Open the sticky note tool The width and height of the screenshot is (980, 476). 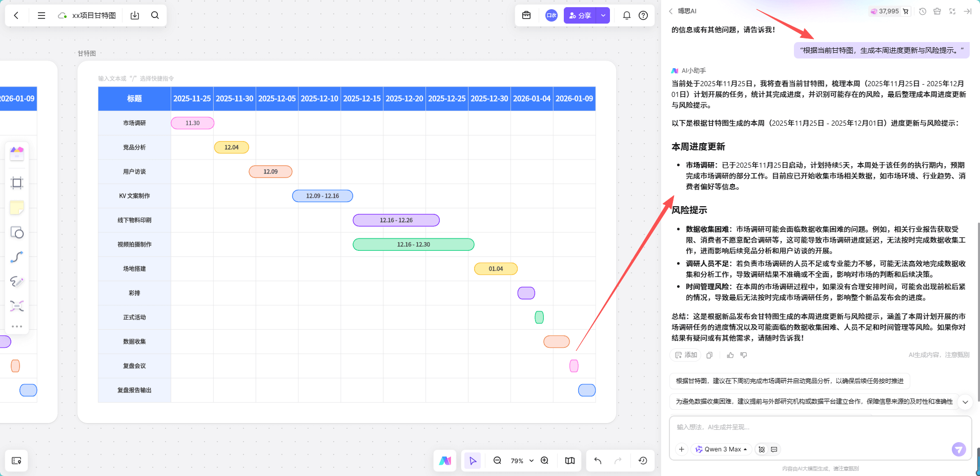(x=17, y=207)
